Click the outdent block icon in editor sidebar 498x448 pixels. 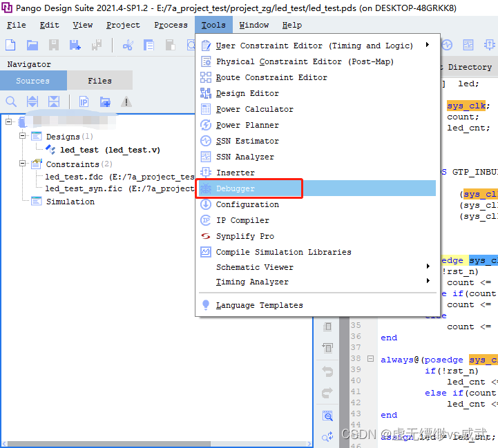point(327,349)
